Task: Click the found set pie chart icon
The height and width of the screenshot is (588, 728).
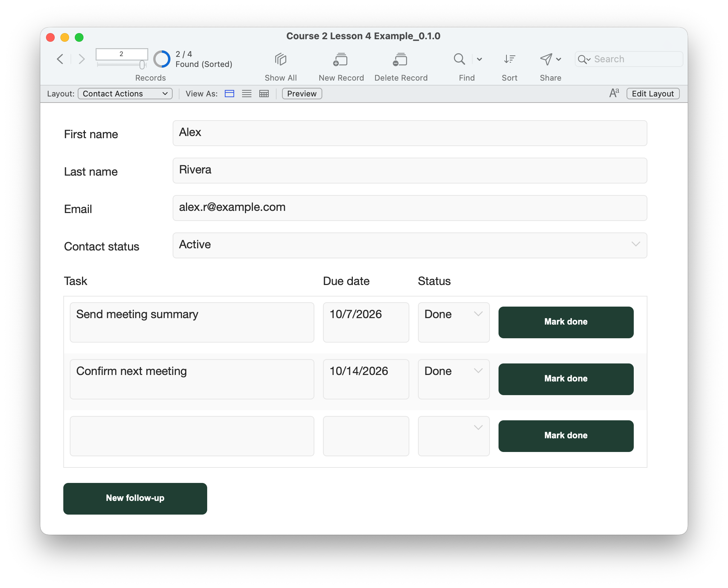Action: tap(162, 59)
